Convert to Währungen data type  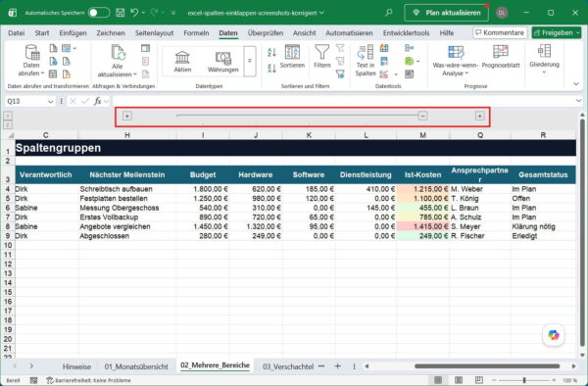click(223, 61)
